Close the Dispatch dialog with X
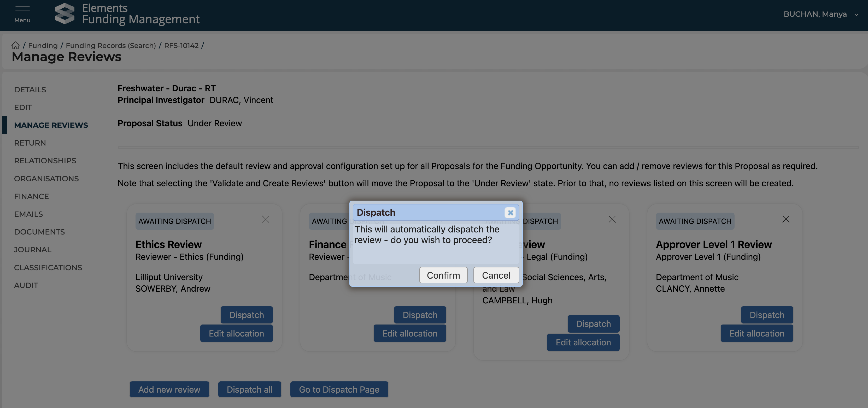Image resolution: width=868 pixels, height=408 pixels. pos(510,212)
